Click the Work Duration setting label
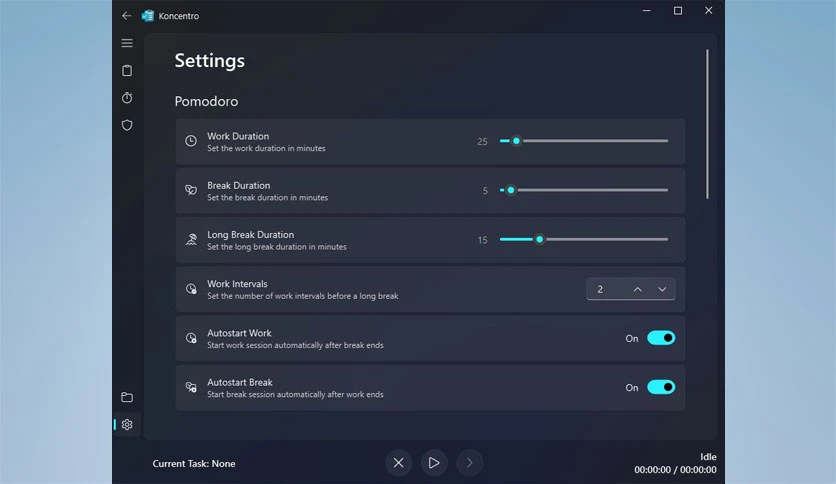 tap(238, 136)
